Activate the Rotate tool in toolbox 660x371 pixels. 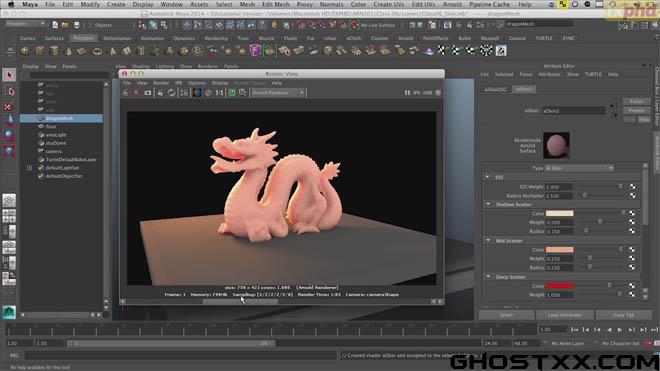(x=9, y=136)
